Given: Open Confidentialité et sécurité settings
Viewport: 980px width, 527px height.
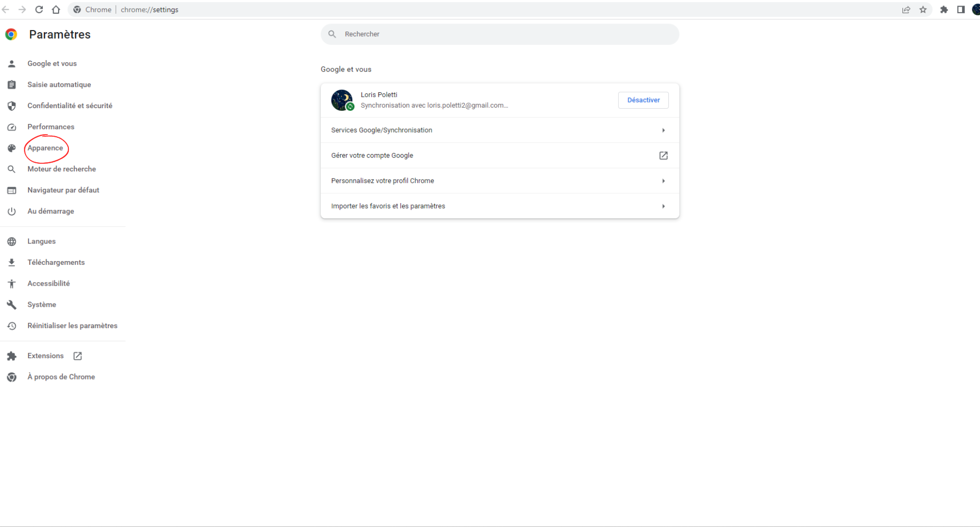Looking at the screenshot, I should click(x=70, y=106).
